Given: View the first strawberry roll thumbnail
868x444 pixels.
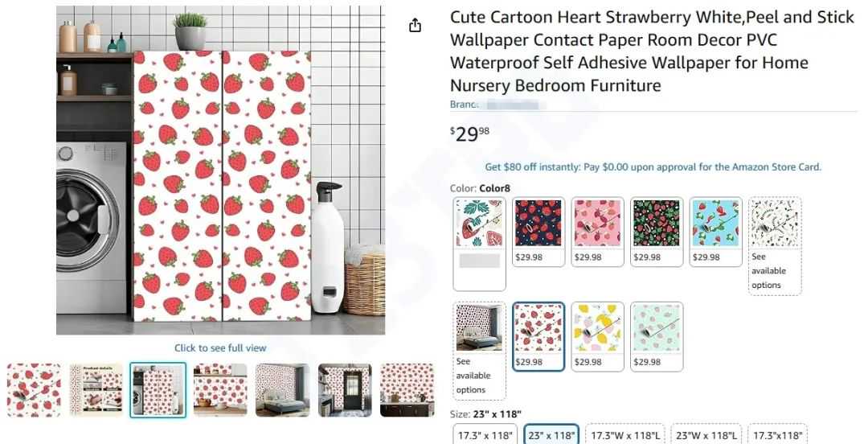Looking at the screenshot, I should pos(35,390).
